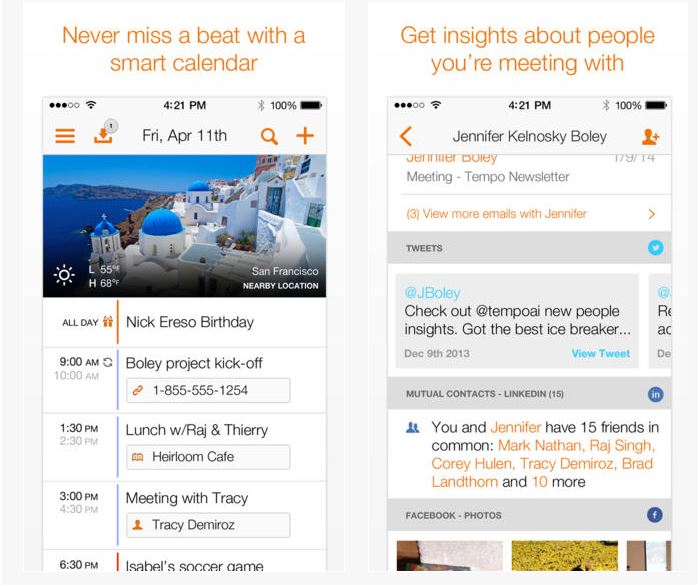Tap the LinkedIn icon in Mutual Contacts header
This screenshot has width=698, height=585.
pyautogui.click(x=655, y=394)
